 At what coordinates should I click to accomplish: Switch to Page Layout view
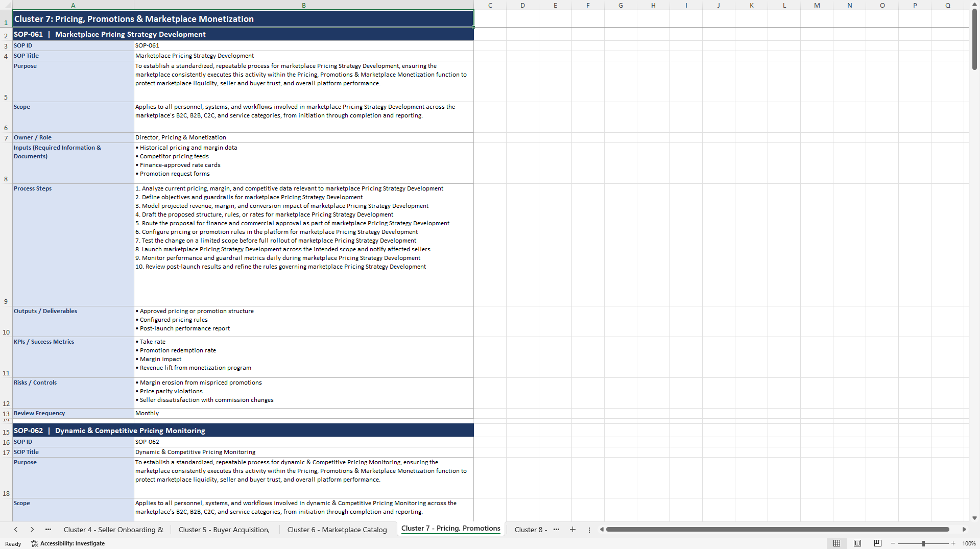click(857, 543)
